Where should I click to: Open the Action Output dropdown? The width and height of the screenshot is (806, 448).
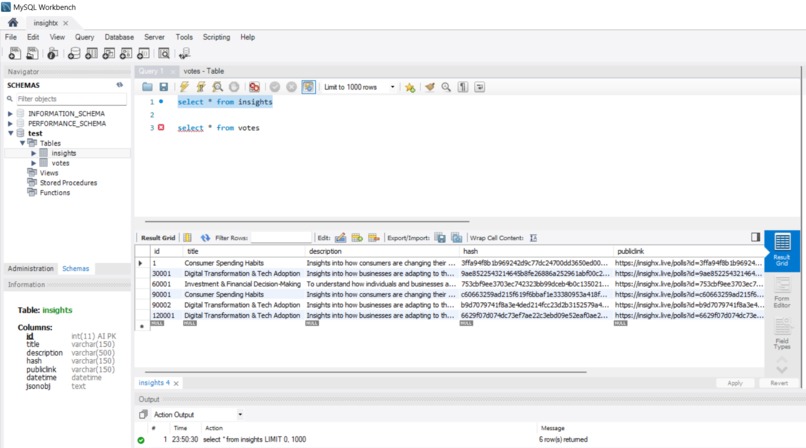[240, 414]
